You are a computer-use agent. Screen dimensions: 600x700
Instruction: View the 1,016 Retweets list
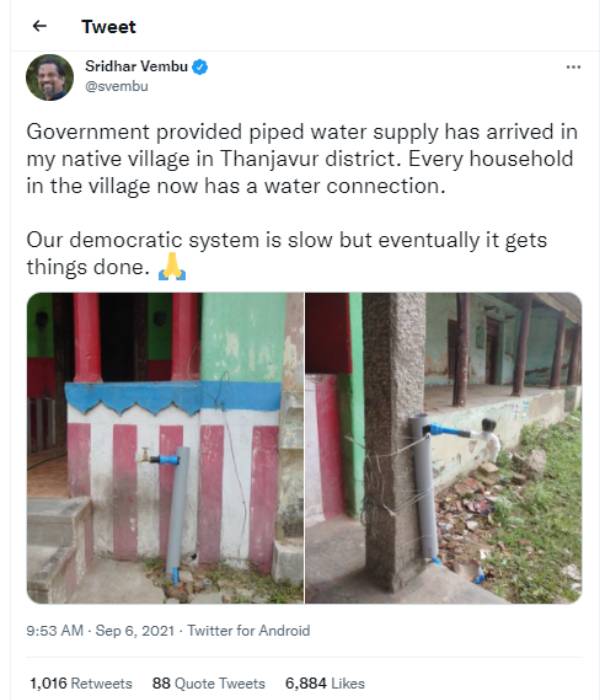[x=81, y=683]
